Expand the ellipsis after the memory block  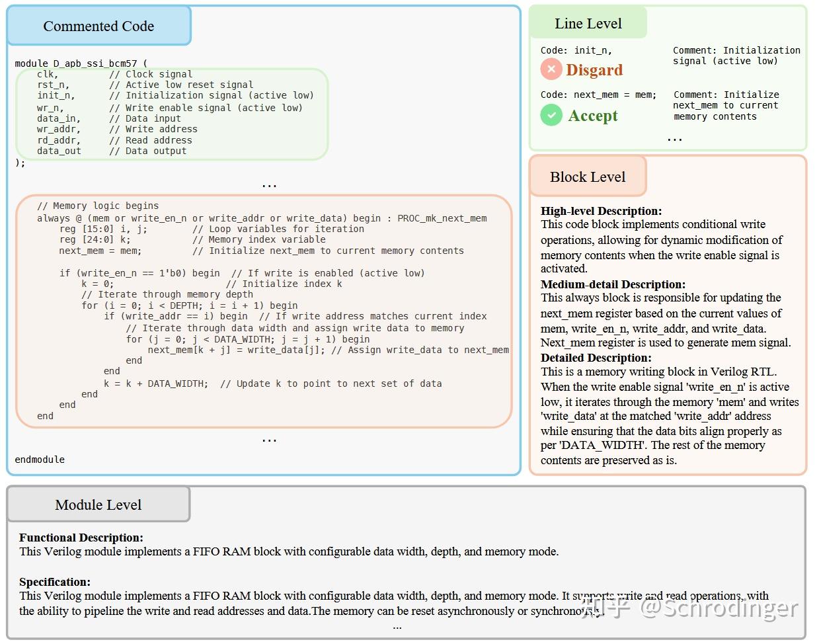269,438
